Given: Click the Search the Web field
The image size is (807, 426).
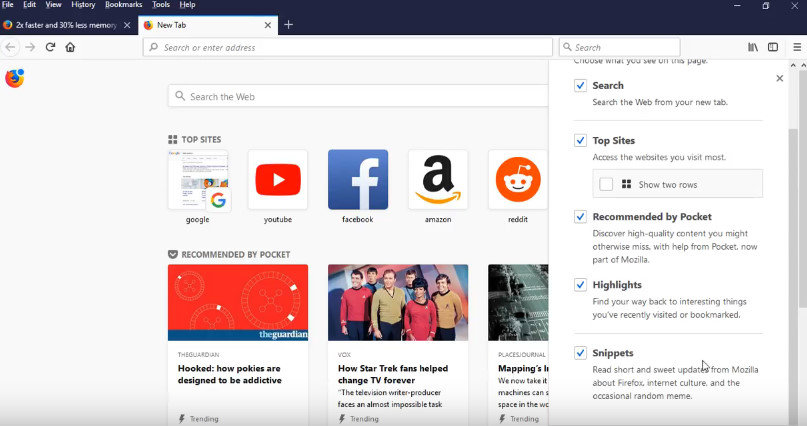Looking at the screenshot, I should pos(358,96).
